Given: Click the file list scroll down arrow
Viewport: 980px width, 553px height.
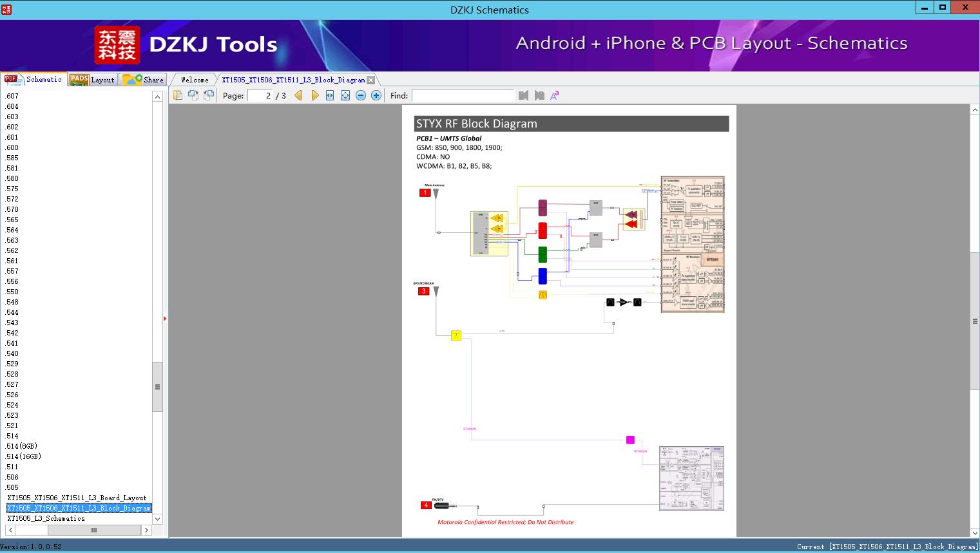Looking at the screenshot, I should 157,519.
